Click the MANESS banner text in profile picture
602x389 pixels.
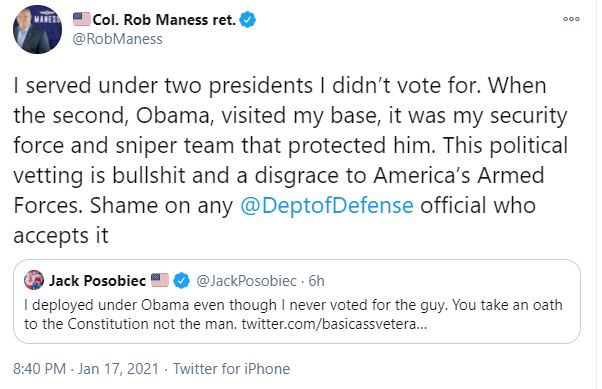coord(47,18)
